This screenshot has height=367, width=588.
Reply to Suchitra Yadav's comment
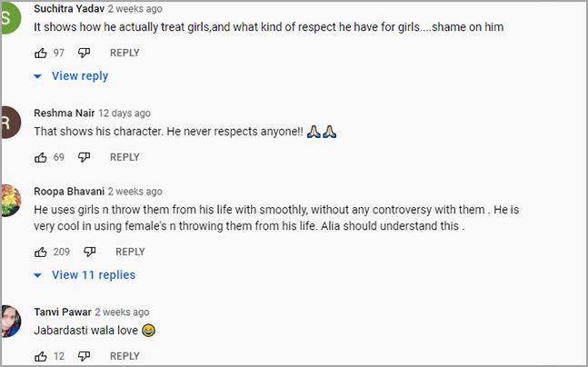(125, 53)
